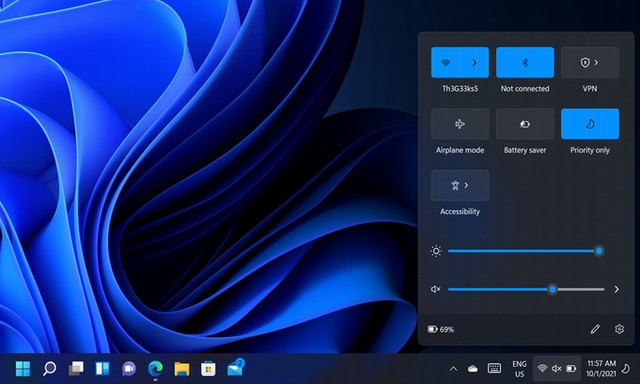The image size is (640, 384).
Task: Click the Th3G33ks5 network label
Action: tap(460, 89)
